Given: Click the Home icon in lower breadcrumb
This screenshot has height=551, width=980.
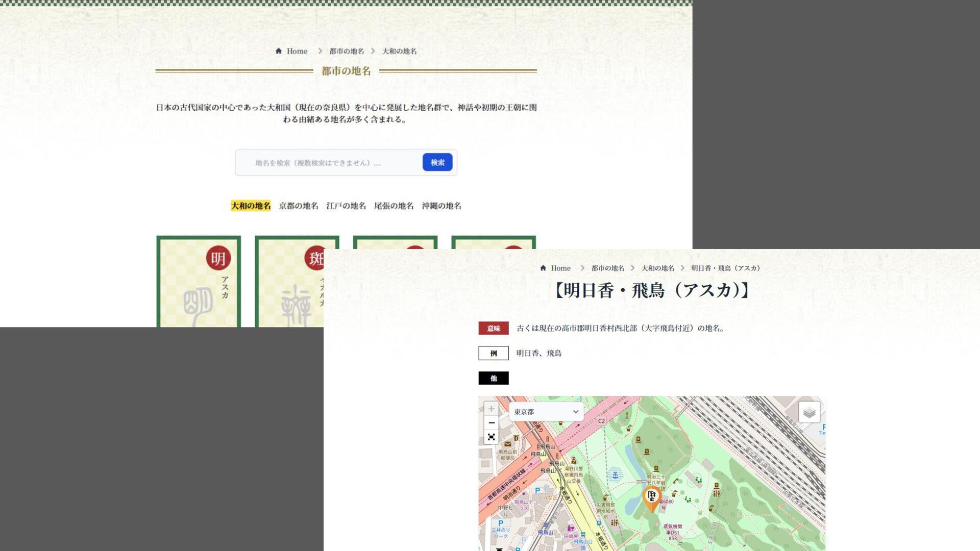Looking at the screenshot, I should (x=543, y=268).
